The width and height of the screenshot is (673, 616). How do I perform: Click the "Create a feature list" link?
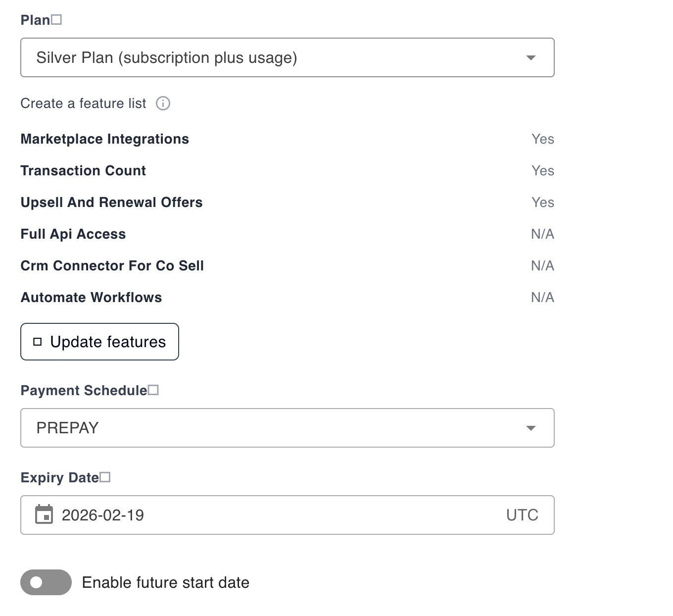coord(83,103)
